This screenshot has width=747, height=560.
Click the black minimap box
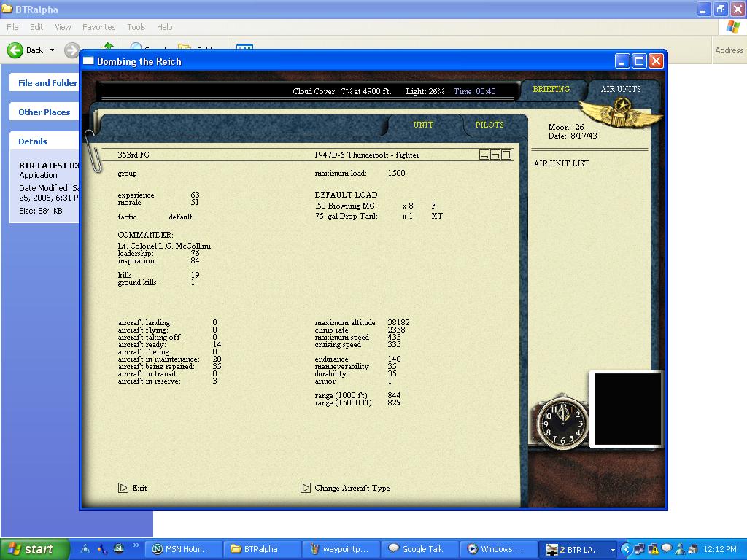[x=627, y=410]
